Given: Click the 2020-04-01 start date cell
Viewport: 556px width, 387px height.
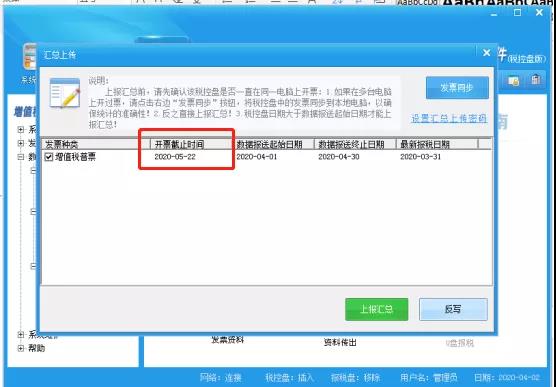Looking at the screenshot, I should click(x=257, y=157).
